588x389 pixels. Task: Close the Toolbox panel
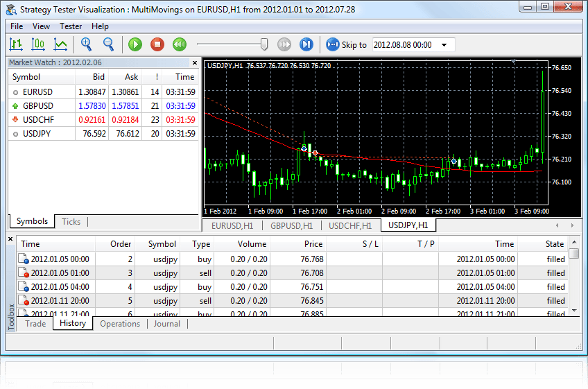click(10, 239)
